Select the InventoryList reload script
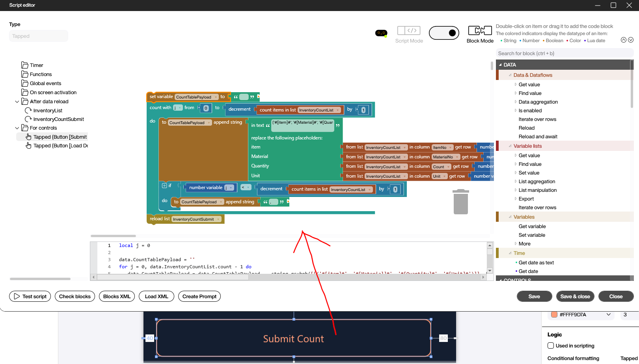Image resolution: width=639 pixels, height=364 pixels. [x=48, y=111]
